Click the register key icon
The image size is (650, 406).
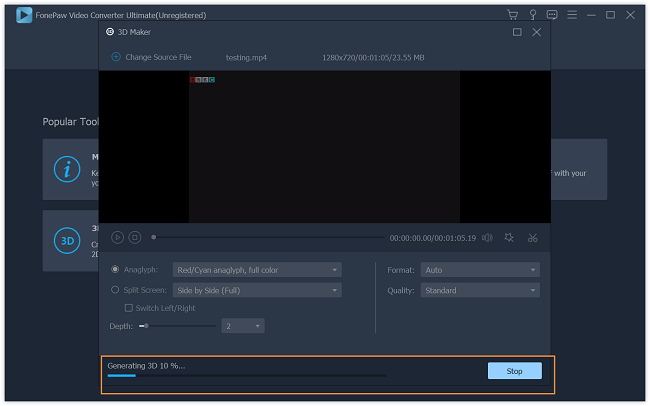tap(533, 15)
